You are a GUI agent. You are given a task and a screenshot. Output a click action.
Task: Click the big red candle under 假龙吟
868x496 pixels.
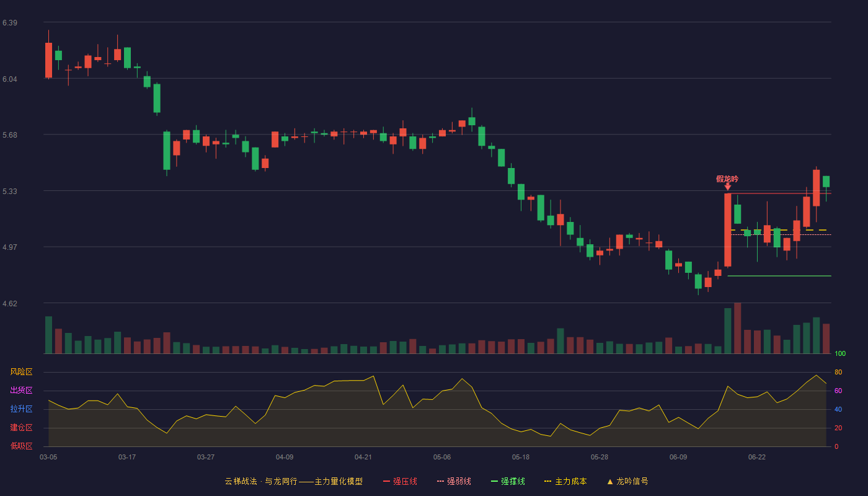click(x=728, y=230)
